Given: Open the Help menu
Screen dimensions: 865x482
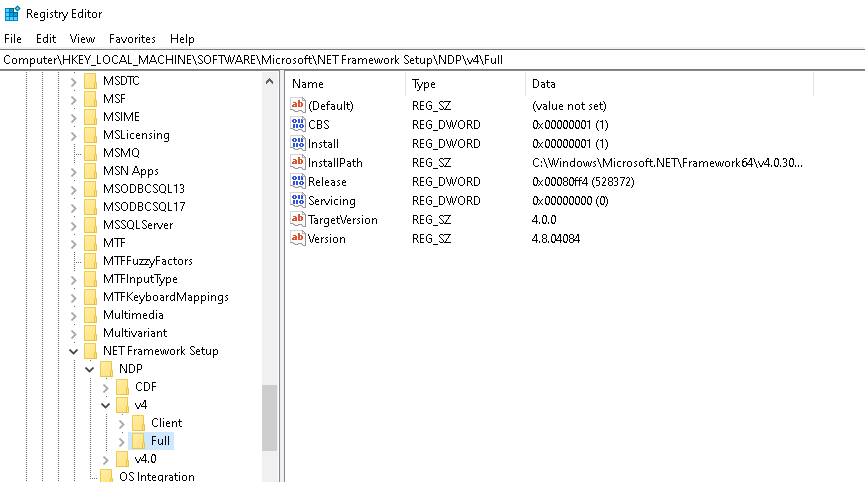Looking at the screenshot, I should tap(182, 39).
